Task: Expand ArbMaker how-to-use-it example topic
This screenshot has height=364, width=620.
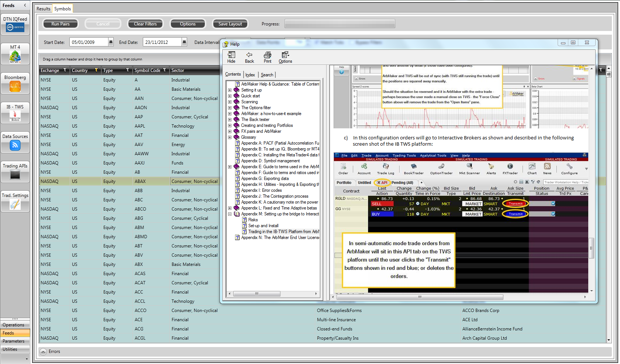Action: [x=230, y=114]
